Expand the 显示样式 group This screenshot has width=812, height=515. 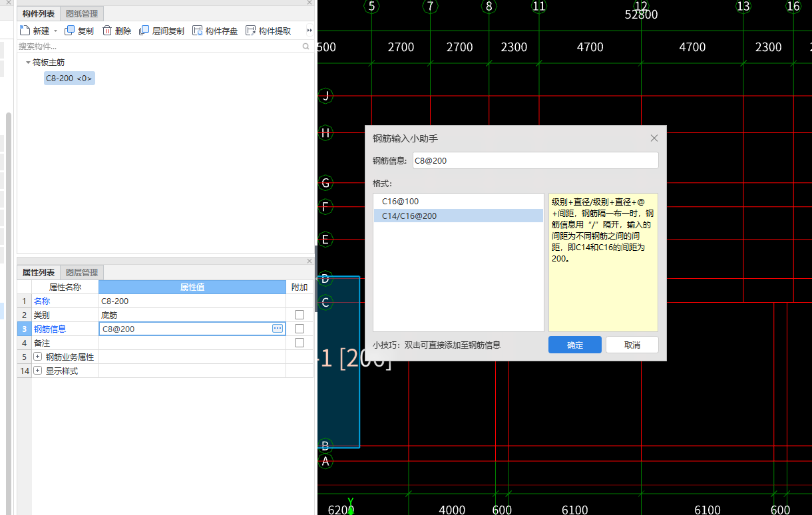click(38, 371)
